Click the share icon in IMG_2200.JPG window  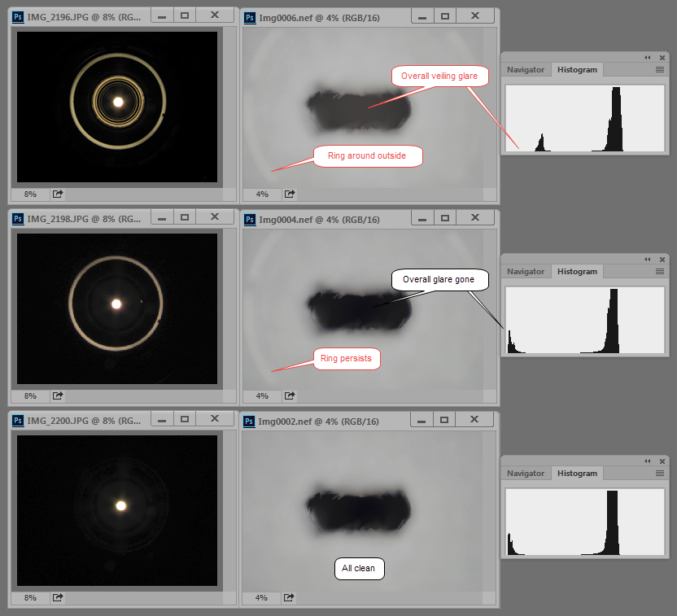coord(58,597)
